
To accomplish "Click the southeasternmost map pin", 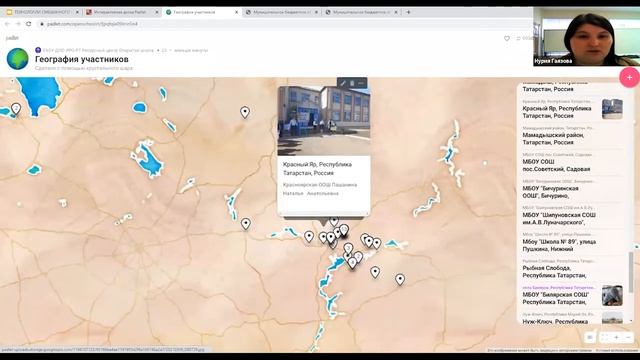I will (400, 279).
